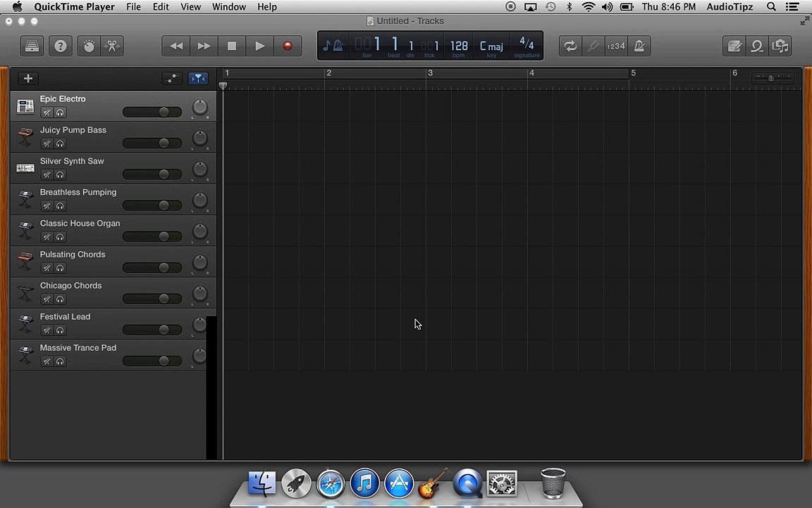Solo the Classic House Organ track
This screenshot has width=812, height=508.
click(x=60, y=237)
